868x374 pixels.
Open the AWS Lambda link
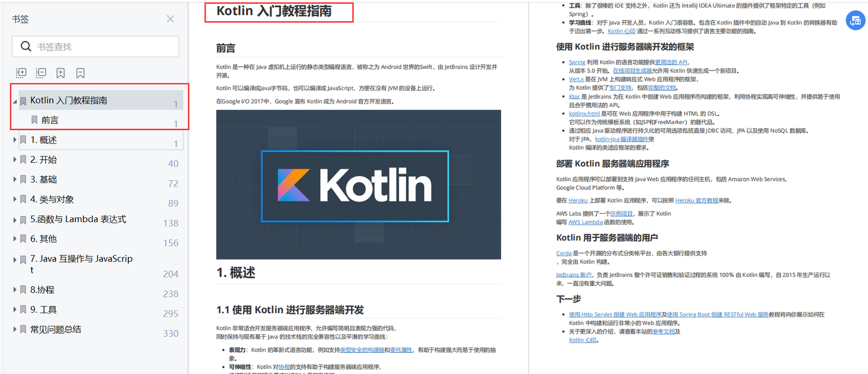pos(585,222)
